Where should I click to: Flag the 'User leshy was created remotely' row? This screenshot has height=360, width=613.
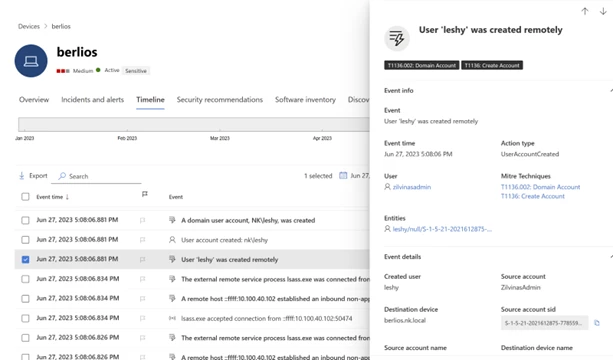tap(142, 259)
